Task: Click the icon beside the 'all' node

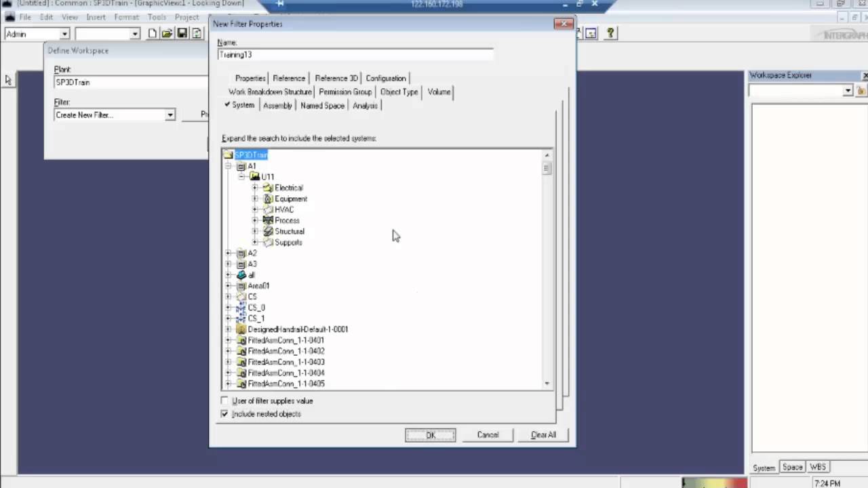Action: 241,275
